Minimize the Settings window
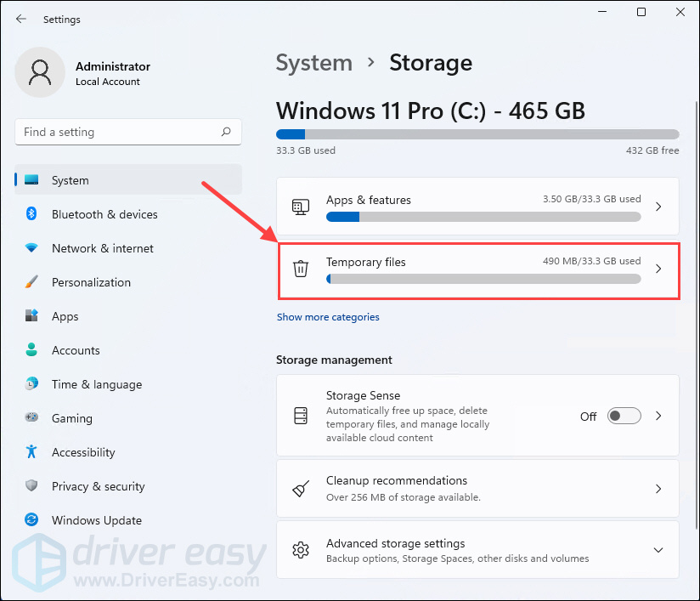 pyautogui.click(x=602, y=12)
